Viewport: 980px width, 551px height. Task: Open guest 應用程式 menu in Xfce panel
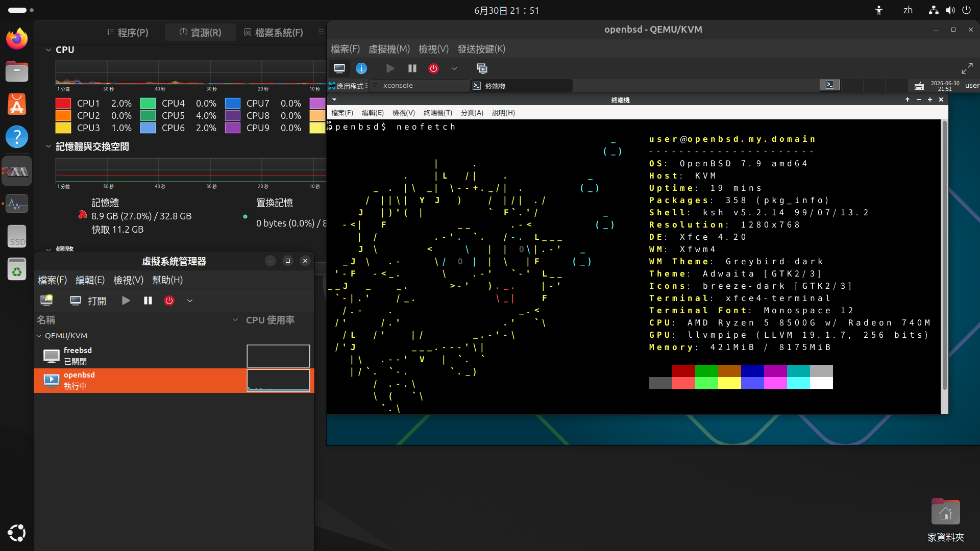point(347,86)
